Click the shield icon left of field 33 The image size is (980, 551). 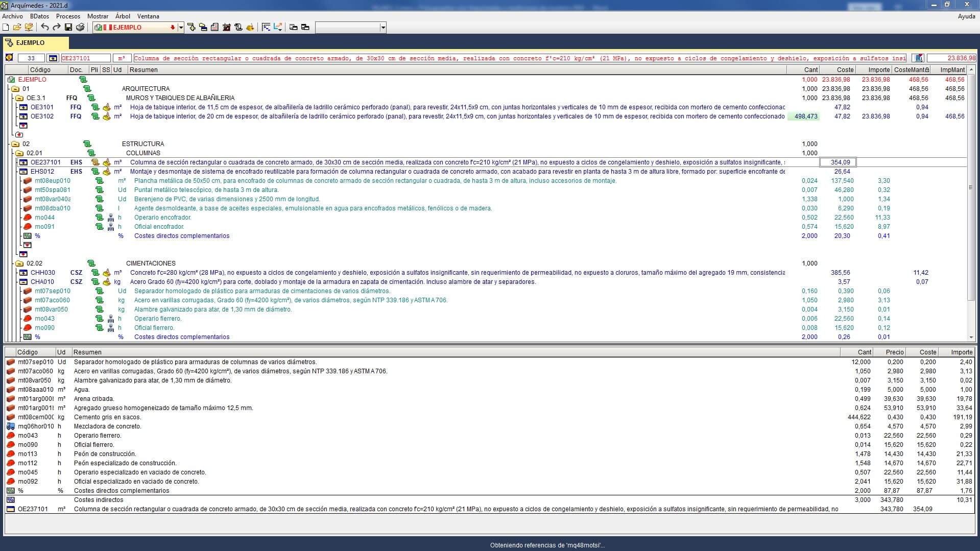point(9,58)
